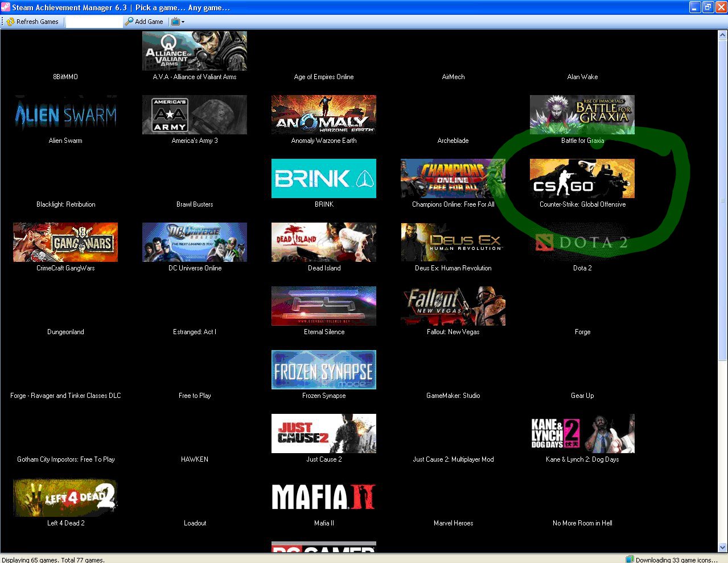728x563 pixels.
Task: Click the Refresh Games toolbar button
Action: pyautogui.click(x=32, y=22)
